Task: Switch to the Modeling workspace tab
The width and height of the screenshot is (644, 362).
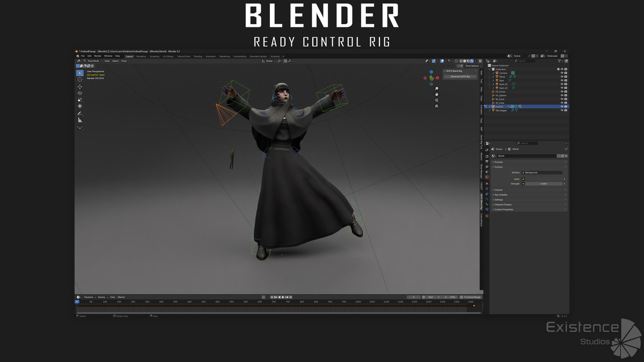Action: [141, 56]
